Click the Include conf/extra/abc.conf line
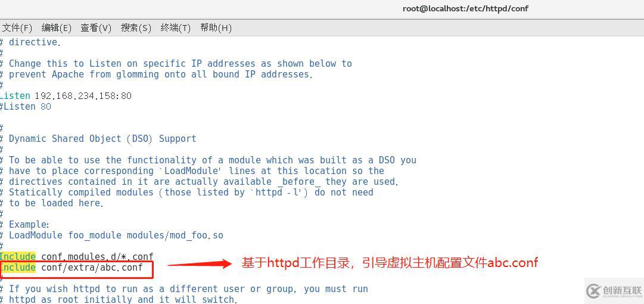This screenshot has height=304, width=644. (x=71, y=268)
